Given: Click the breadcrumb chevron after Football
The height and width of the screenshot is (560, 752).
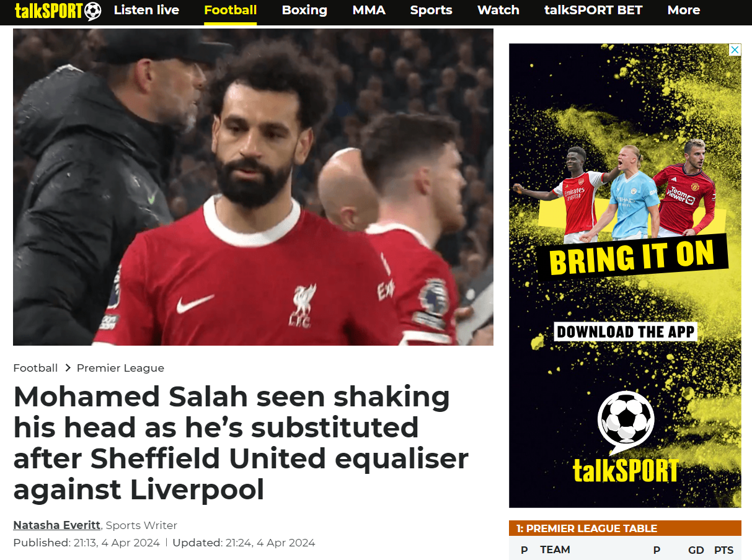Looking at the screenshot, I should point(67,368).
